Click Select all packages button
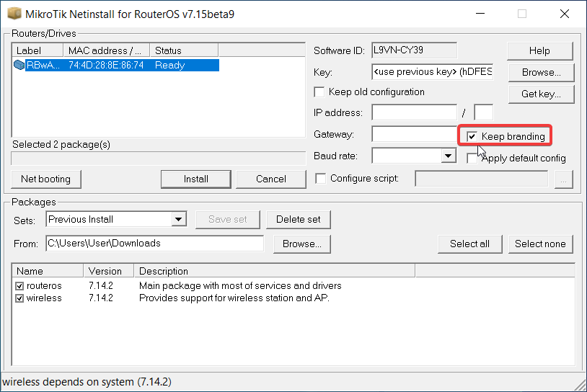 469,244
